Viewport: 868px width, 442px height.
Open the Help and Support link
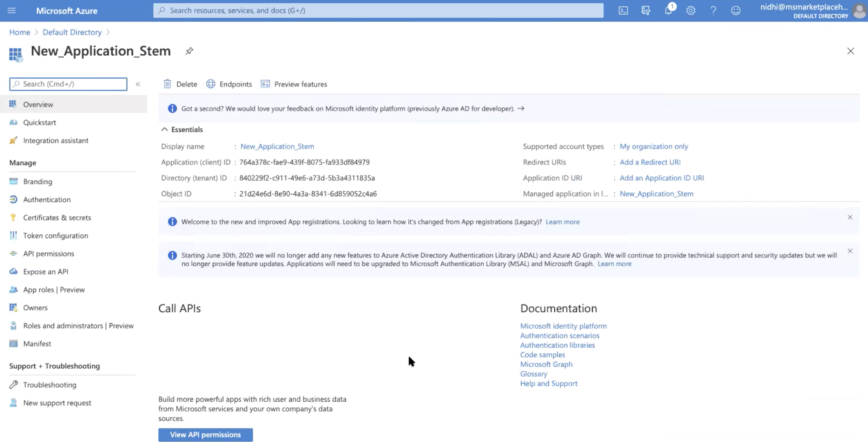tap(549, 384)
